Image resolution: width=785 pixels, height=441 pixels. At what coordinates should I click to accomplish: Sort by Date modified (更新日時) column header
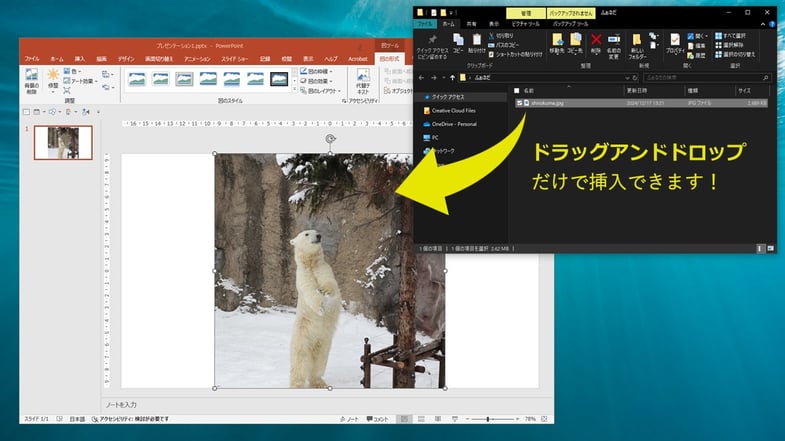(654, 91)
